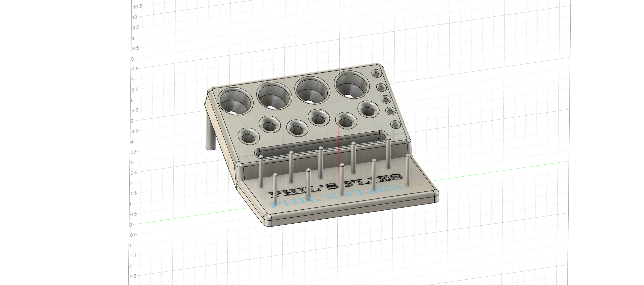This screenshot has height=285, width=644.
Task: Click the 7.5 grid ruler label
Action: (135, 69)
